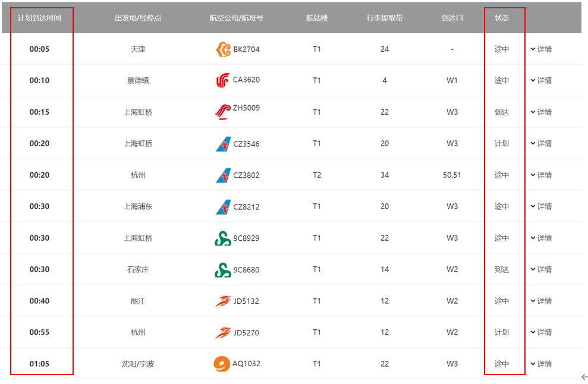Click the 计划到达时间 column header
The width and height of the screenshot is (588, 384).
coord(39,18)
